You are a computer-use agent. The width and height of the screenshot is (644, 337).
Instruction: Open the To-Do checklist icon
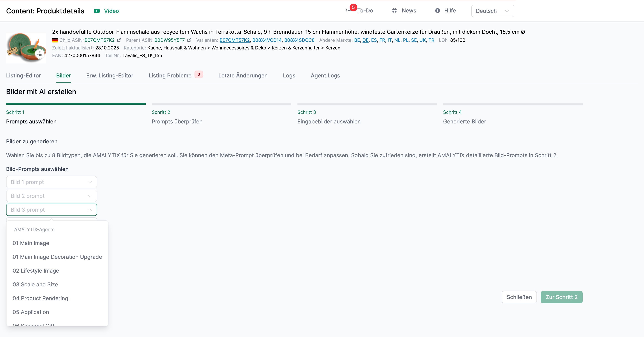[x=348, y=11]
